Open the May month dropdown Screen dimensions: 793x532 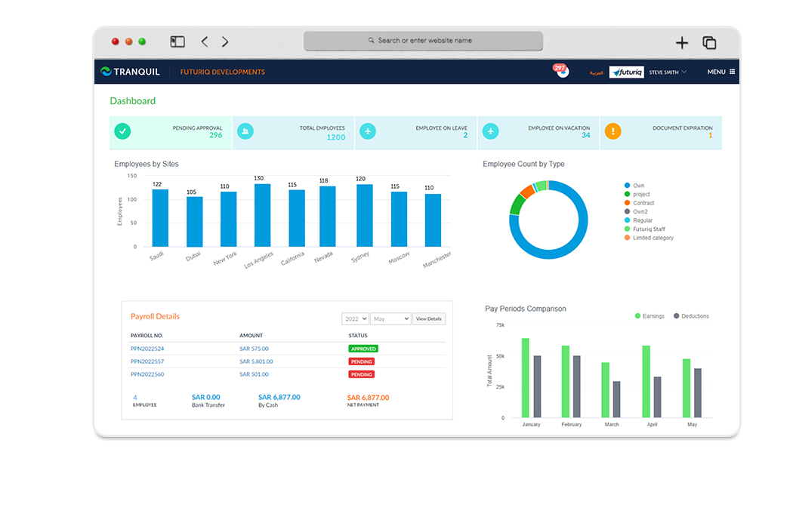[x=390, y=318]
